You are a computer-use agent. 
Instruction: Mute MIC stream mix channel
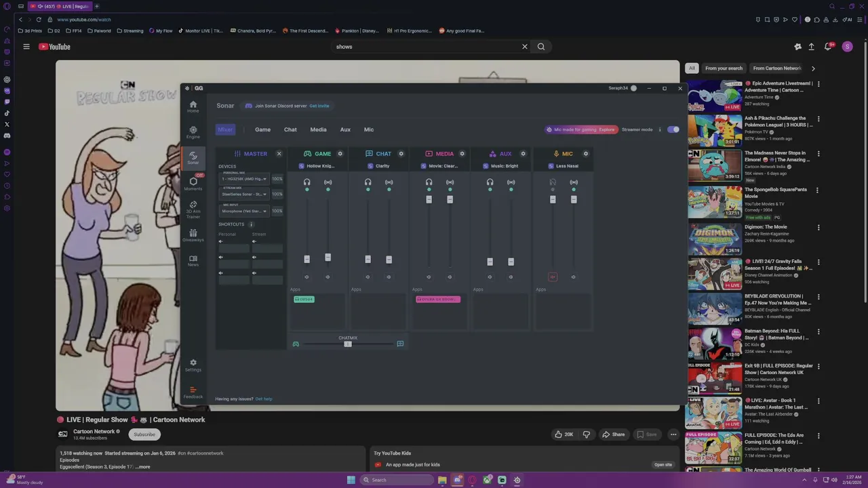pos(573,277)
